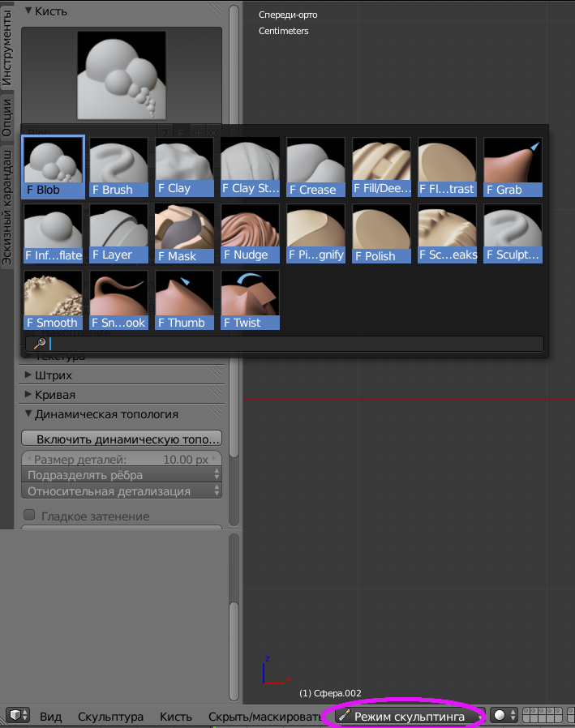Image resolution: width=575 pixels, height=728 pixels.
Task: Select the Blob brush thumbnail
Action: (x=53, y=167)
